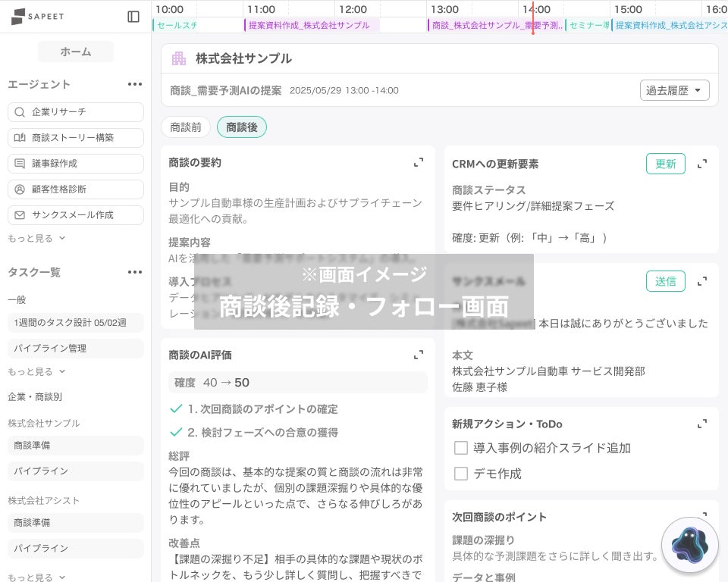Screen dimensions: 728x582
Task: Open 商談ストーリー構築 agent
Action: pyautogui.click(x=76, y=137)
